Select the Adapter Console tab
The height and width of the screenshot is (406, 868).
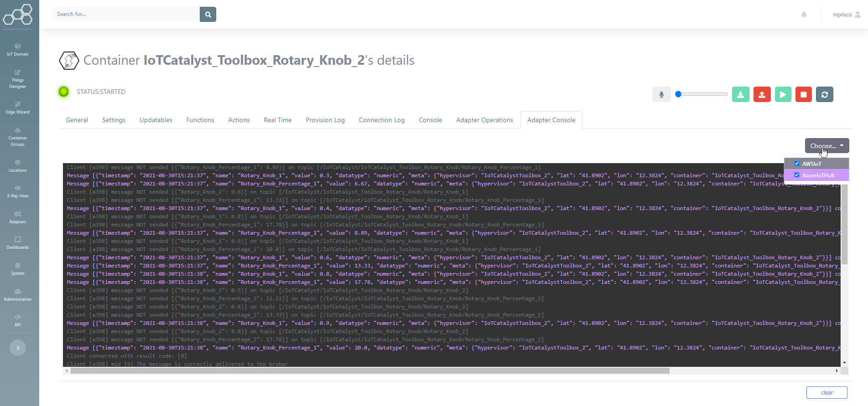(x=551, y=120)
